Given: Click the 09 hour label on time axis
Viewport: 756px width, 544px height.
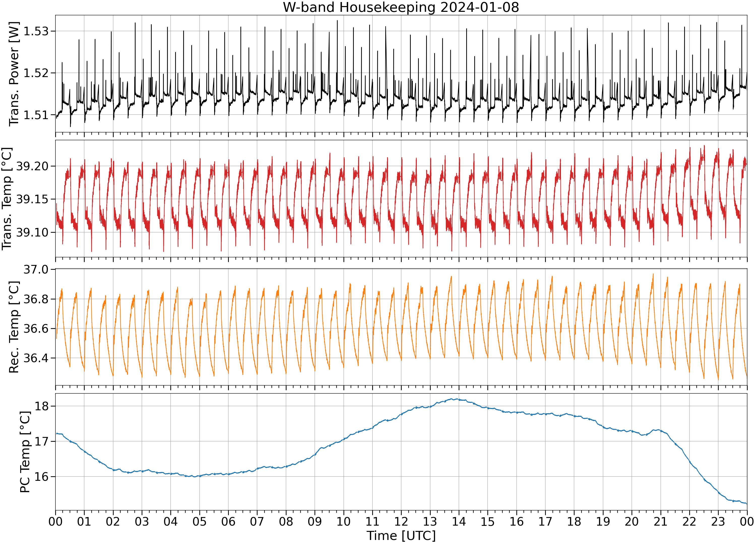Looking at the screenshot, I should 315,521.
